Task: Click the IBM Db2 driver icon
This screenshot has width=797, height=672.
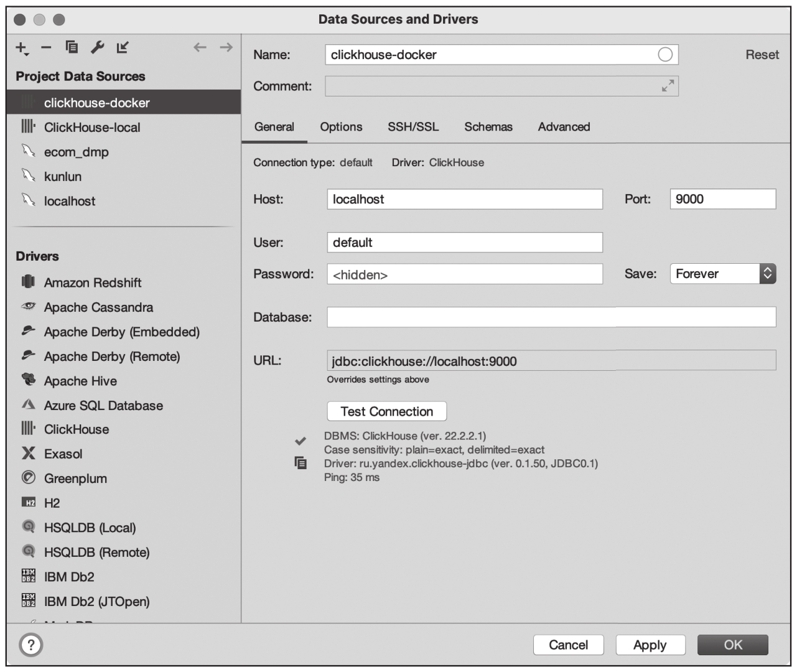Action: (x=28, y=576)
